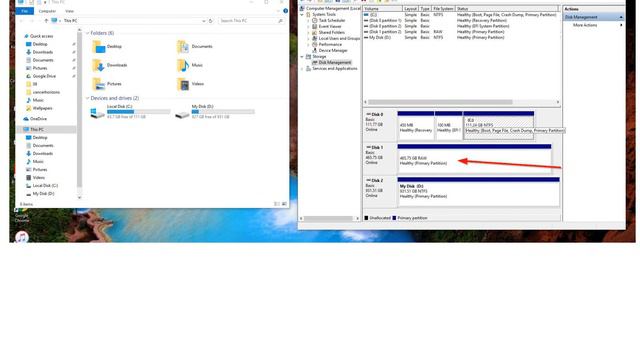Sort by the Layout column header
Image resolution: width=640 pixels, height=360 pixels.
411,9
